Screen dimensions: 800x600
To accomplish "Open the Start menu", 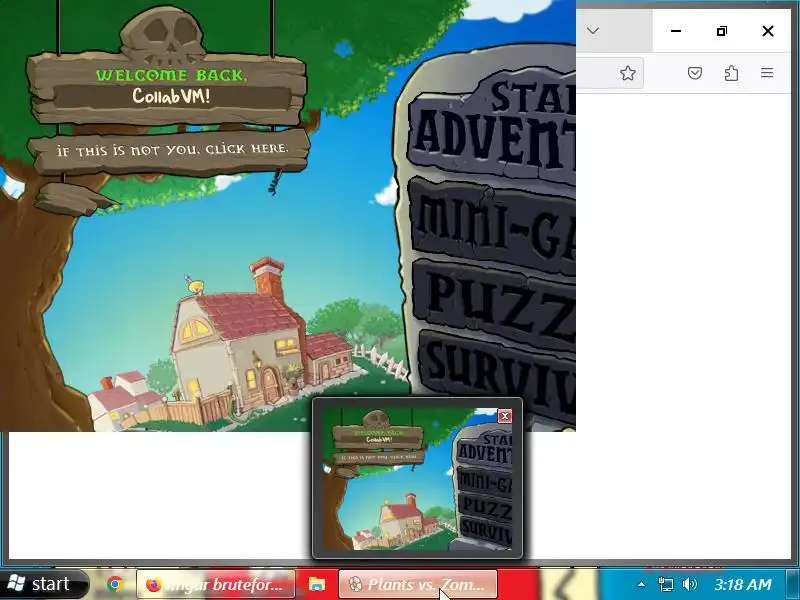I will (45, 584).
